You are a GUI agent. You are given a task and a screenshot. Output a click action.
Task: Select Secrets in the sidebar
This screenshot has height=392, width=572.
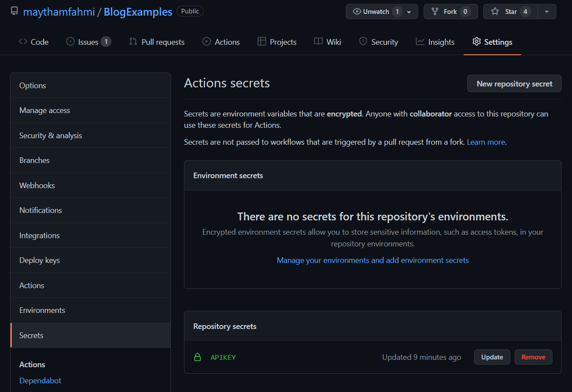(x=90, y=335)
